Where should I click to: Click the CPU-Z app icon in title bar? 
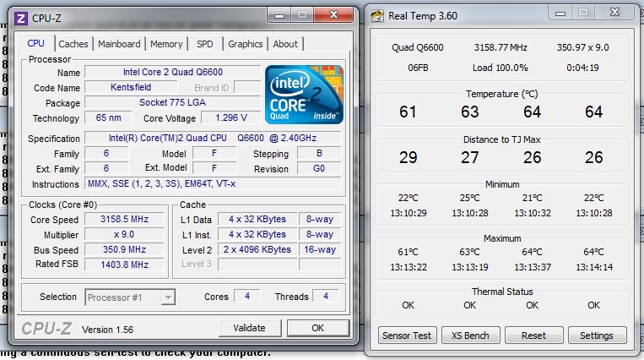(21, 19)
